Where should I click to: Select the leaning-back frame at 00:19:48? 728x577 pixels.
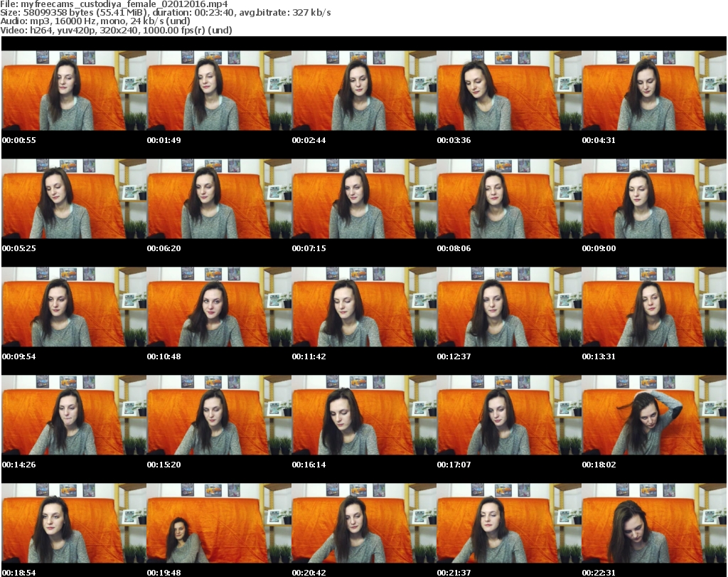tap(219, 524)
